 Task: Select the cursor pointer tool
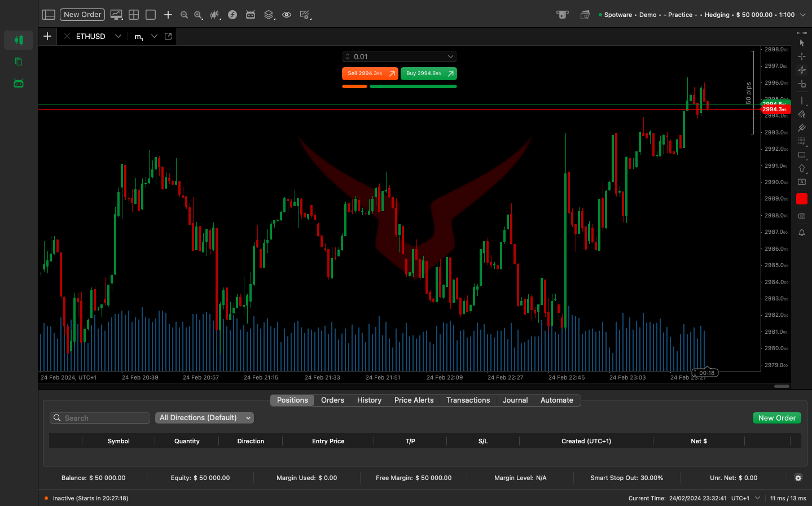pos(802,43)
